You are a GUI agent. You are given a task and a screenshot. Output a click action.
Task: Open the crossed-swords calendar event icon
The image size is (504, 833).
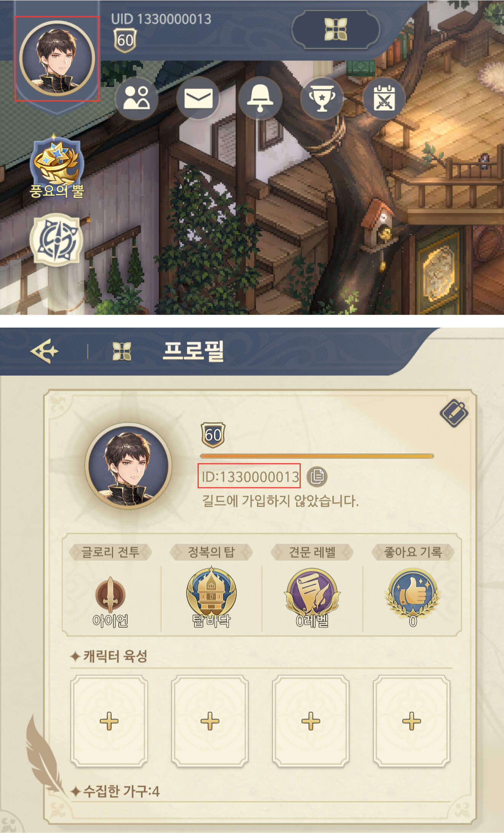384,98
